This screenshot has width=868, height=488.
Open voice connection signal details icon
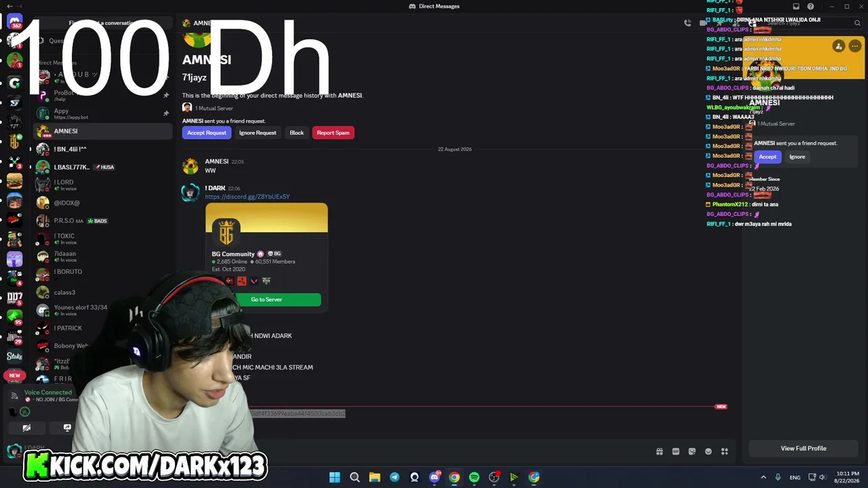(14, 396)
